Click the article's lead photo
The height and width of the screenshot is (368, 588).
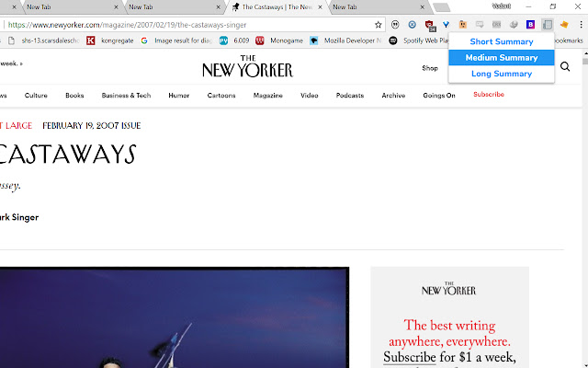(x=175, y=317)
